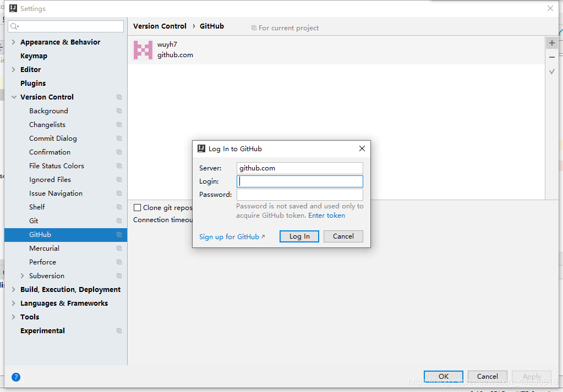Viewport: 563px width, 392px height.
Task: Toggle the Clone git repositories checkbox
Action: pos(137,208)
